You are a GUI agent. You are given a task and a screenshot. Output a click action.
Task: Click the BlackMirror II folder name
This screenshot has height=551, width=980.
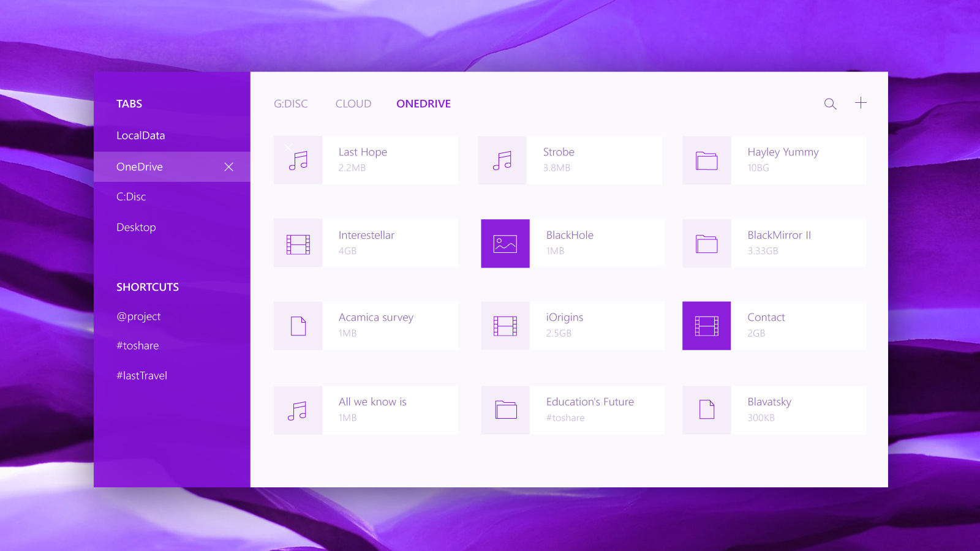779,235
